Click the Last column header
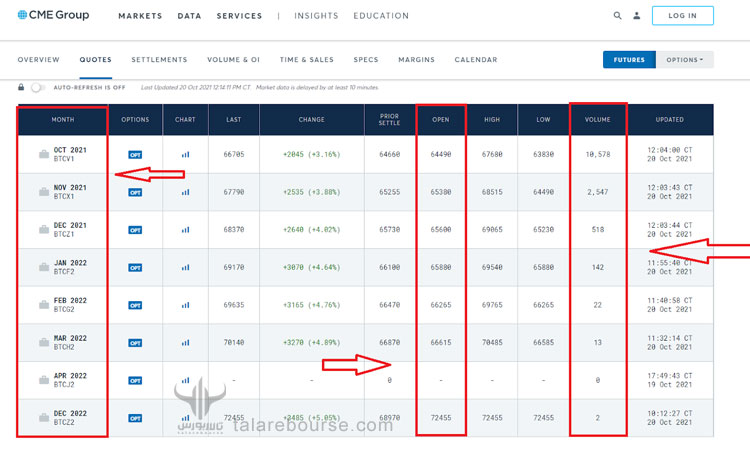 click(x=233, y=120)
